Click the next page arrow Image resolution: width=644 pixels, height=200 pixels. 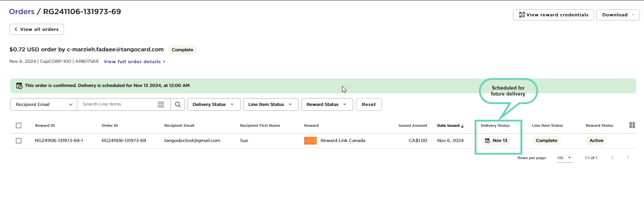[x=628, y=158]
